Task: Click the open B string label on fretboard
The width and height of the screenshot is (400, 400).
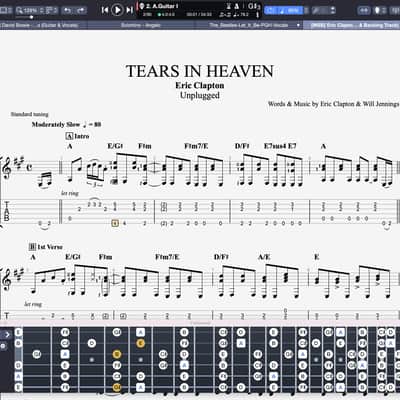Action: 18,343
